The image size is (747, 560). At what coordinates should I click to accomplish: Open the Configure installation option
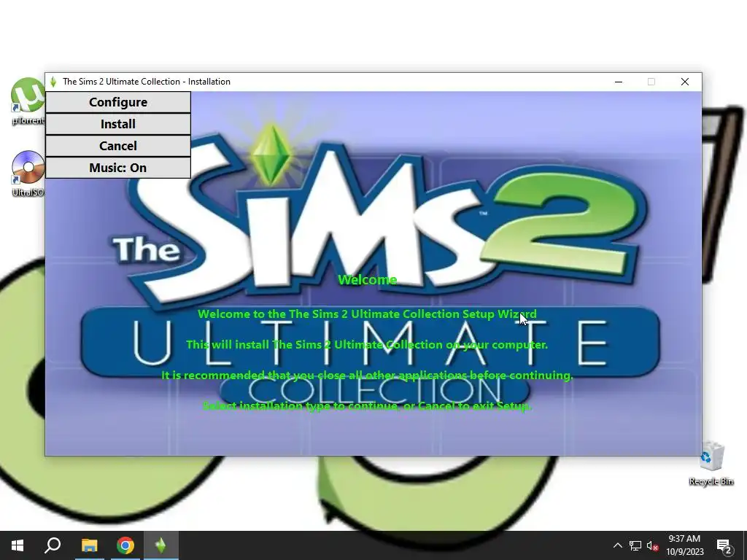tap(118, 102)
